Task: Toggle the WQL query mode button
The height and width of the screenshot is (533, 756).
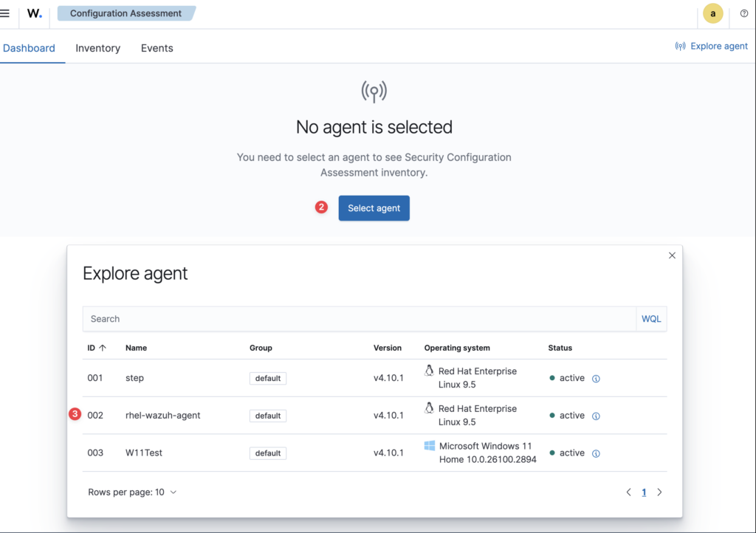Action: [x=651, y=319]
